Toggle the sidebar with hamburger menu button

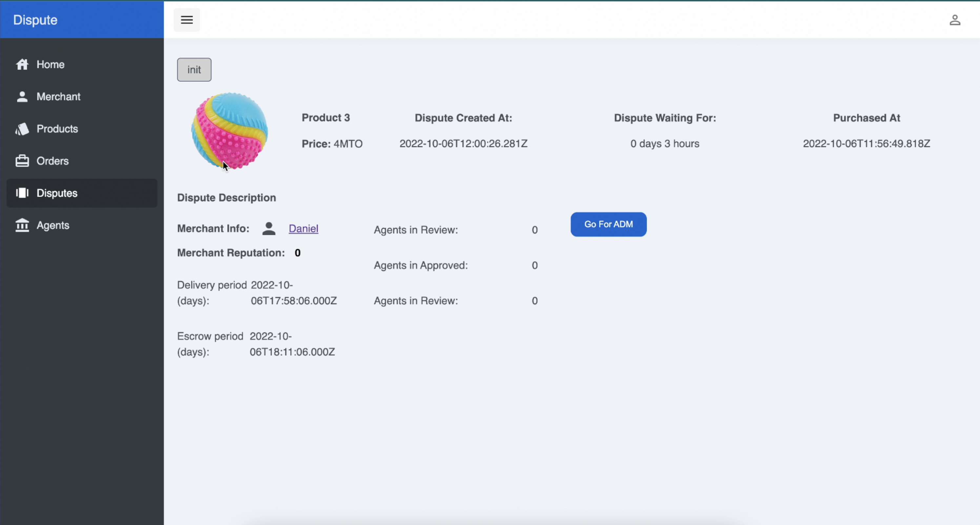click(x=187, y=20)
